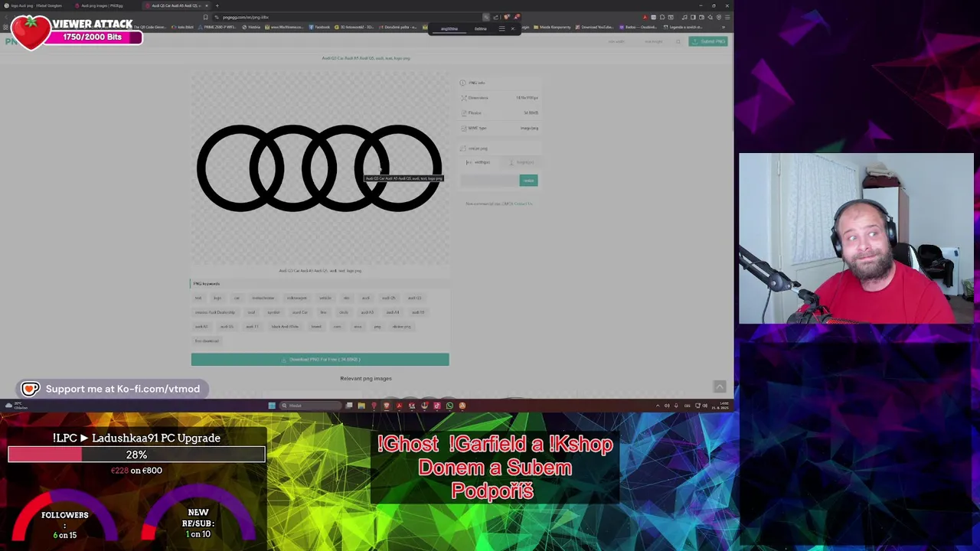Open the TikTok taskbar icon

[437, 406]
